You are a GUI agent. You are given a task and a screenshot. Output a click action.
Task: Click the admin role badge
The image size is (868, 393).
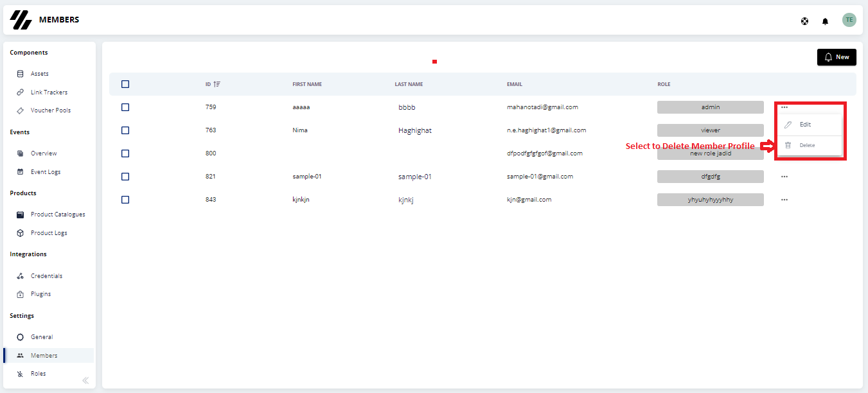[711, 107]
